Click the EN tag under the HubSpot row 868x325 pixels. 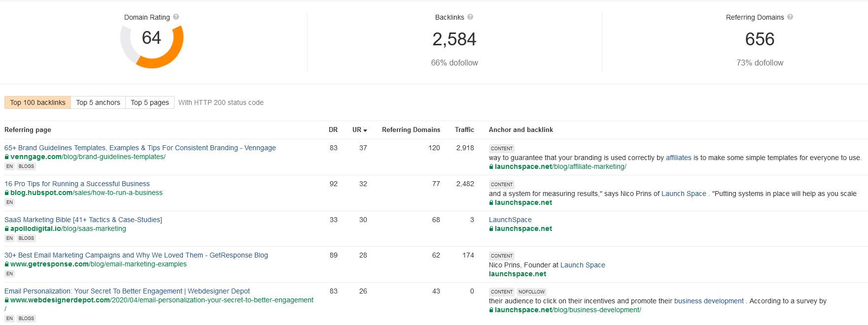[x=9, y=202]
